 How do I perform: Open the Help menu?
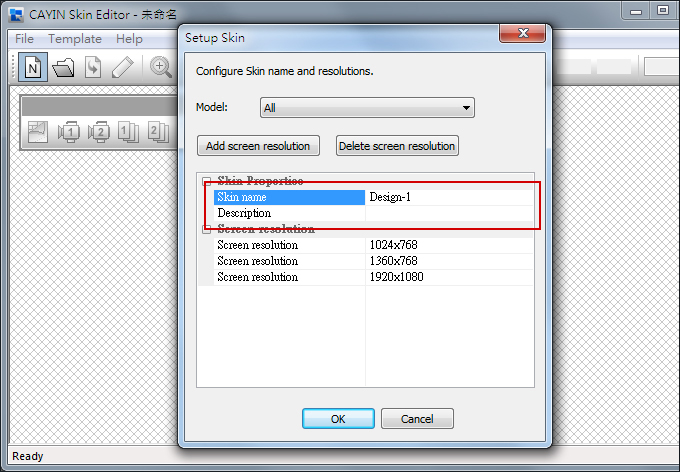click(x=129, y=39)
